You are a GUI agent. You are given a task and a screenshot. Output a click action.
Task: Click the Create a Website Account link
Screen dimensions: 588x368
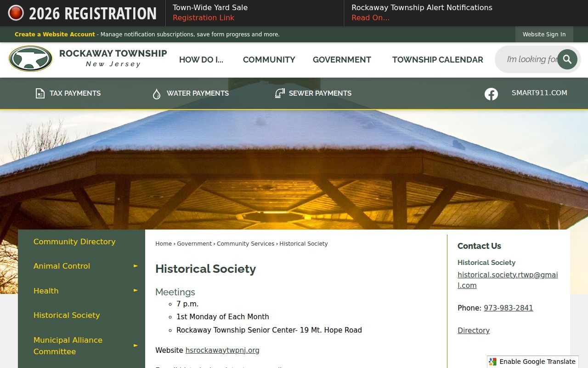click(x=55, y=34)
